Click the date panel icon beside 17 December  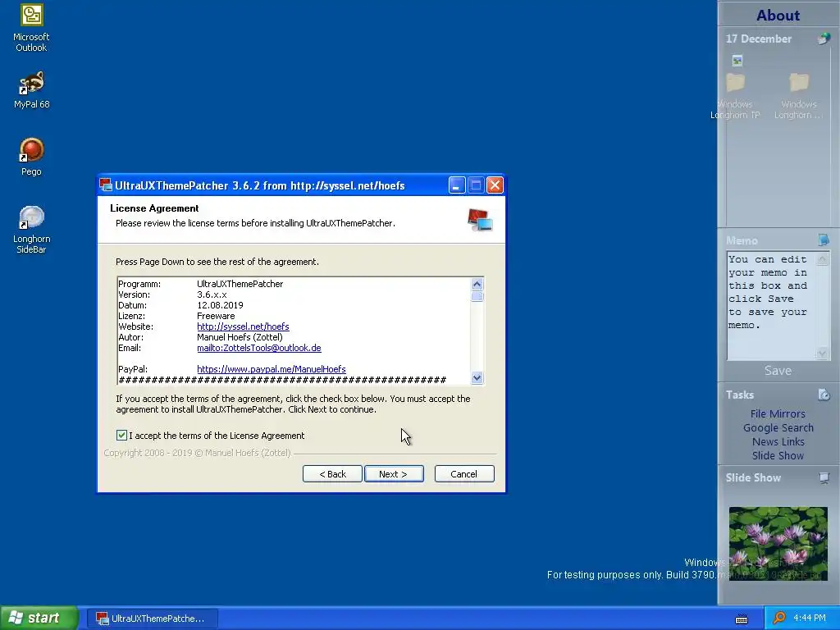pyautogui.click(x=824, y=39)
